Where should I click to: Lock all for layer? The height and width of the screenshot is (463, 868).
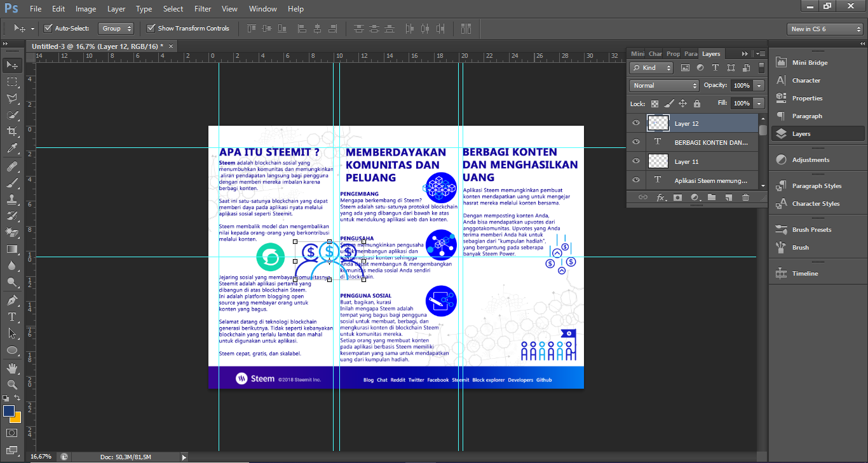coord(697,103)
